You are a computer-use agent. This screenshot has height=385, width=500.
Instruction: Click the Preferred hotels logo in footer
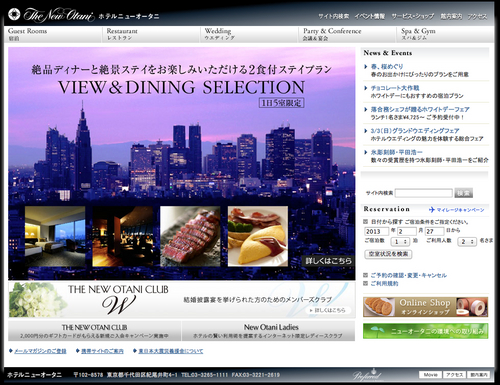pos(367,375)
